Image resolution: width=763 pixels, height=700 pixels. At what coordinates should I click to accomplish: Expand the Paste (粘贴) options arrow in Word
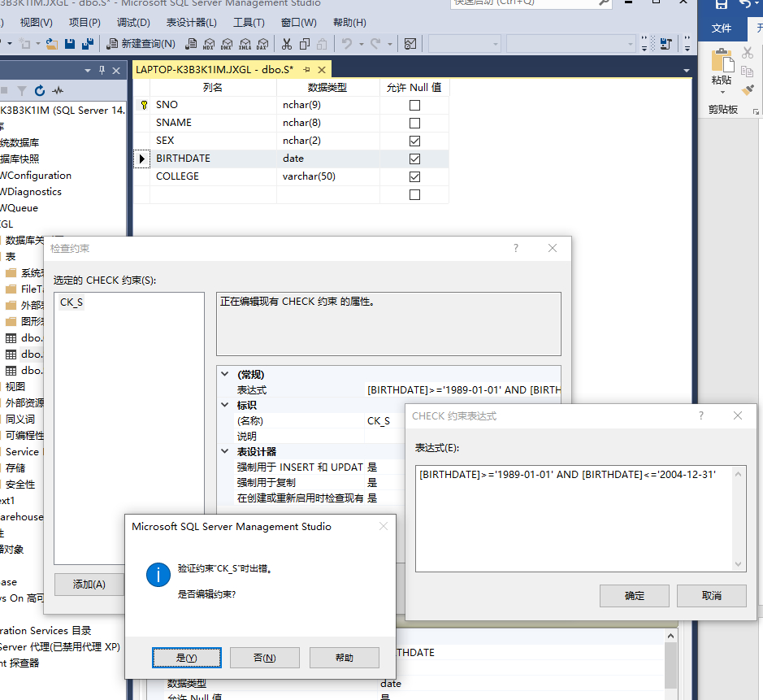(x=722, y=93)
